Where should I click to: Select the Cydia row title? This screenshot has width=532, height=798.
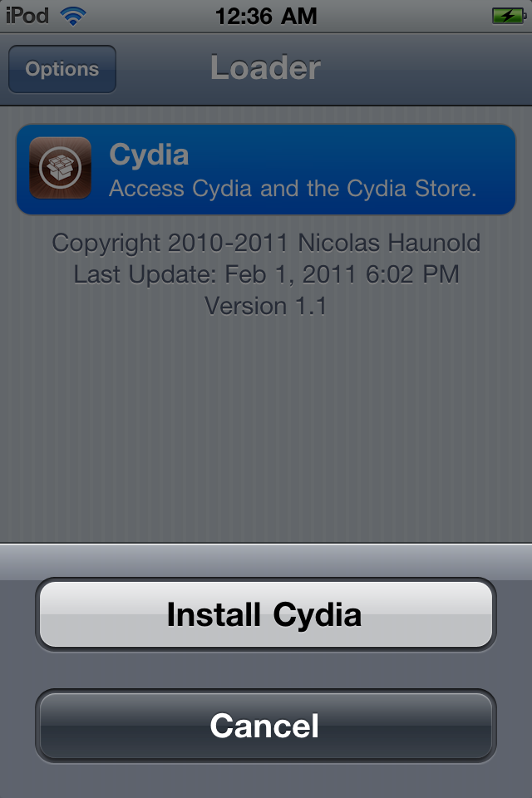pos(149,155)
